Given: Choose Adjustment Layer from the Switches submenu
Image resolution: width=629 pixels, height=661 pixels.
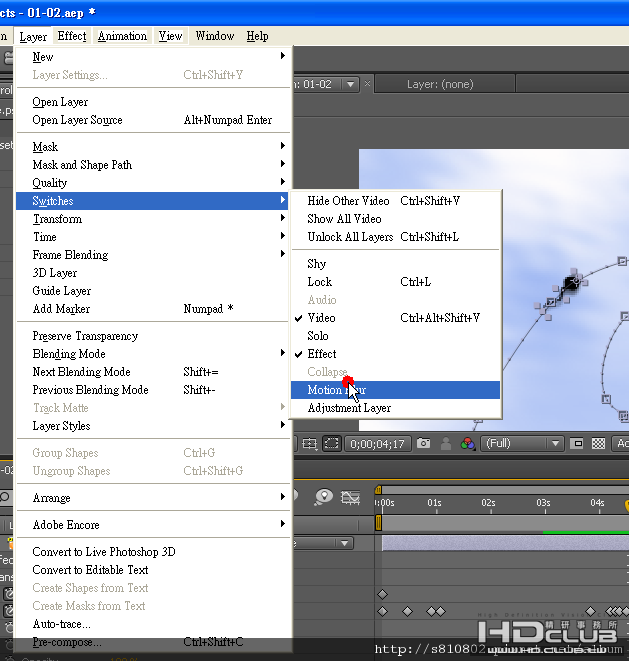Looking at the screenshot, I should [349, 408].
